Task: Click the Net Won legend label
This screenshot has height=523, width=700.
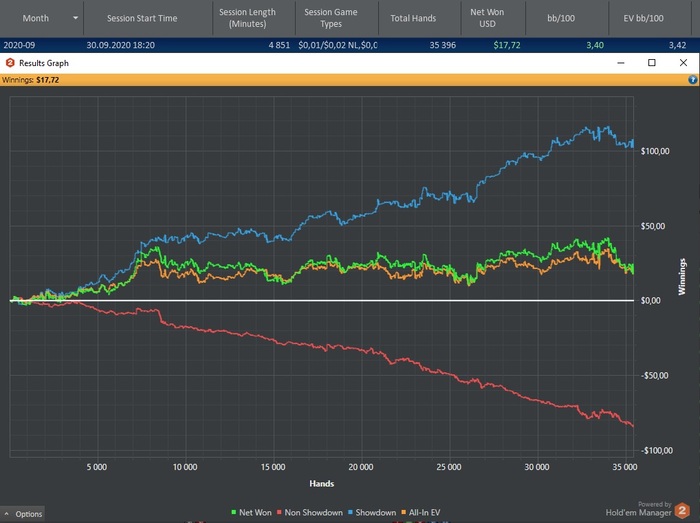Action: pyautogui.click(x=255, y=512)
